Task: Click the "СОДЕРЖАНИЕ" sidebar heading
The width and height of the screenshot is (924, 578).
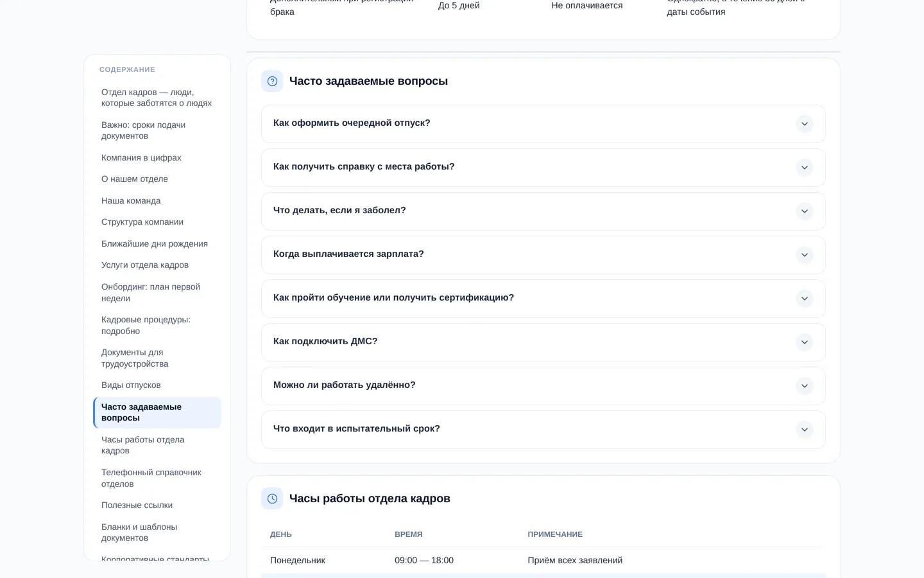Action: (127, 69)
